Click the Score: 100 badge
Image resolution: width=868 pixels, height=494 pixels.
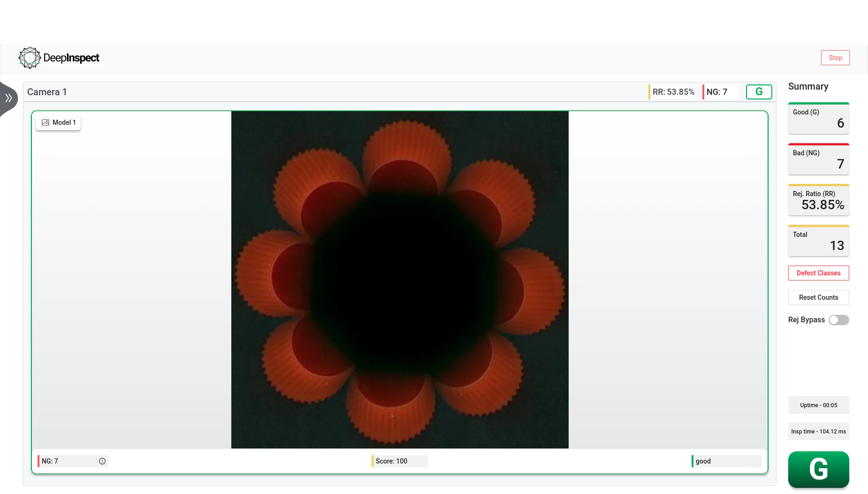[398, 461]
